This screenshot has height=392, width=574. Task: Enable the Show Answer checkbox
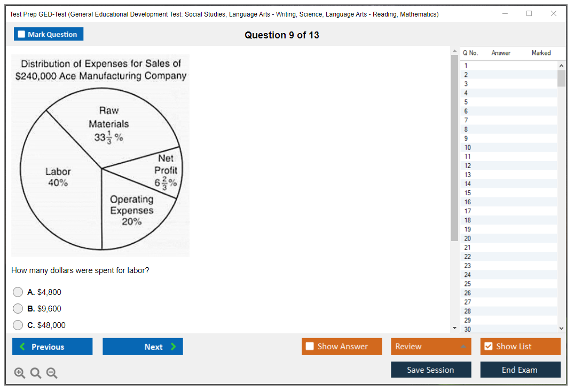coord(310,347)
